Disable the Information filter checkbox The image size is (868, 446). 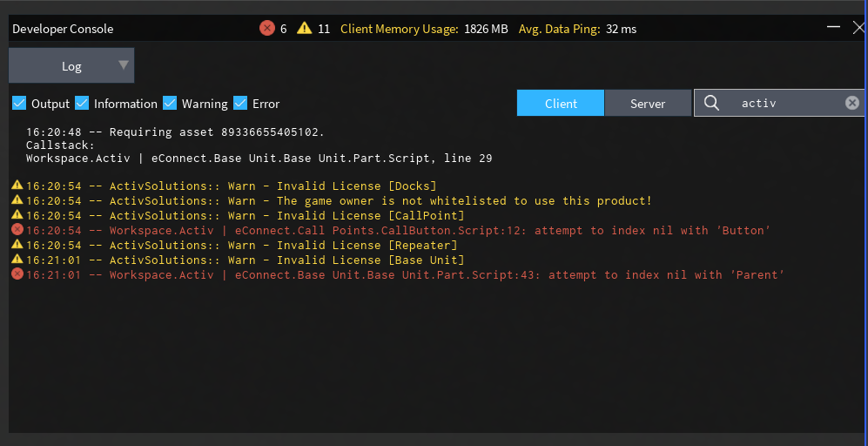pos(82,104)
